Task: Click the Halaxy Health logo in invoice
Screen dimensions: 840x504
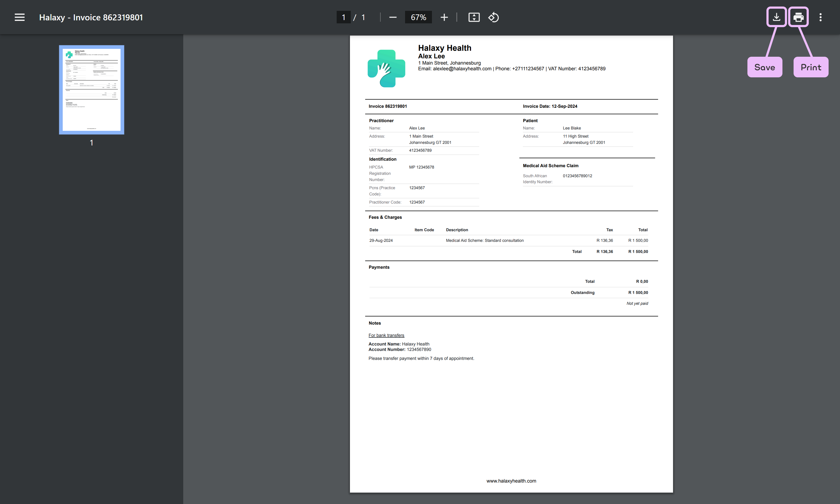Action: click(386, 69)
